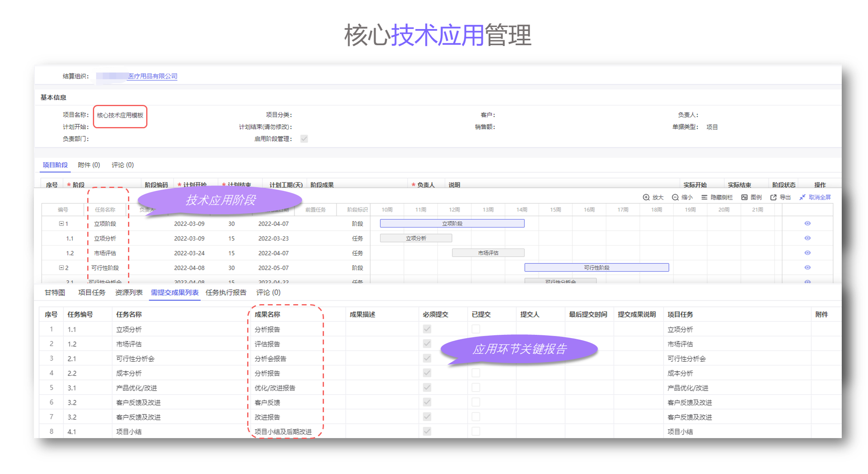Select the 甘特图 tab
868x474 pixels.
click(x=55, y=292)
